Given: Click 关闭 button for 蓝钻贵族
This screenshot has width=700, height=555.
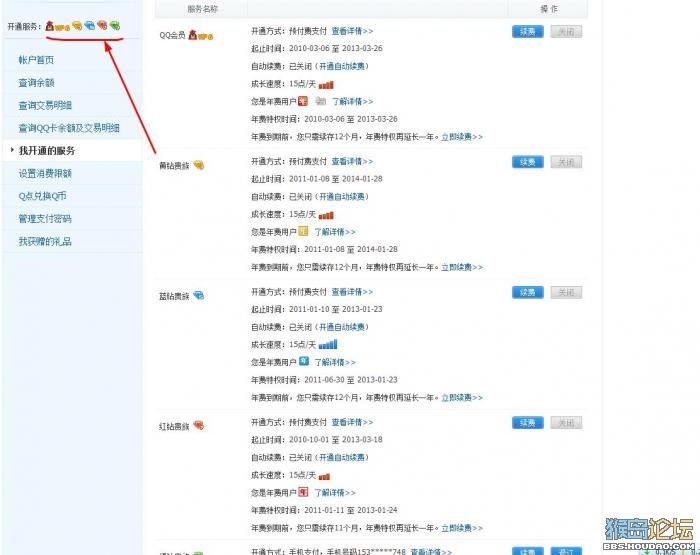Looking at the screenshot, I should (x=566, y=292).
